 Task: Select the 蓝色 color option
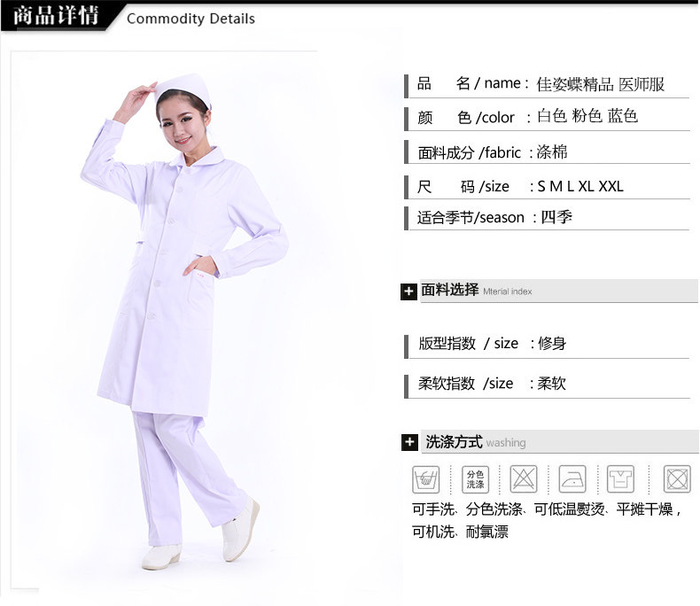622,116
